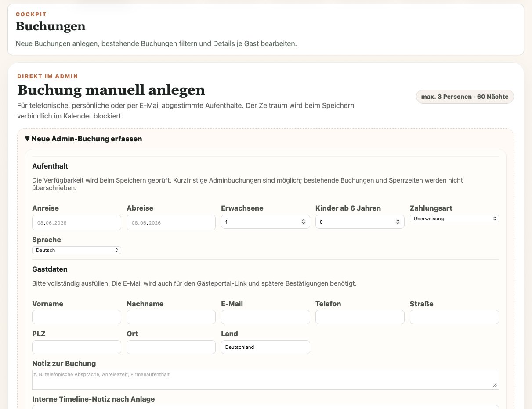Viewport: 532px width, 409px height.
Task: Click the Erwachsene stepper arrows
Action: point(303,222)
